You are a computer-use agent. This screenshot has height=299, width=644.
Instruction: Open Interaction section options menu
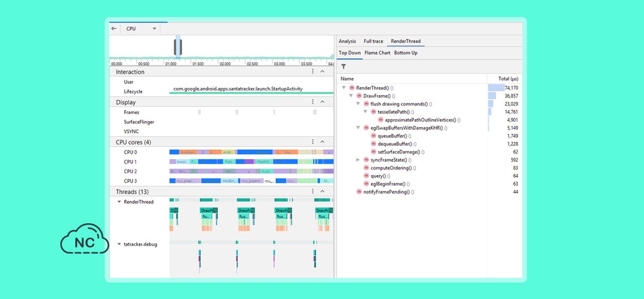coord(313,72)
